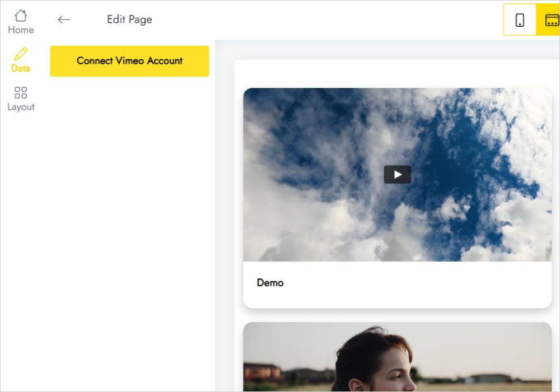Open the Layout grid icon
The image size is (560, 392).
pos(21,92)
